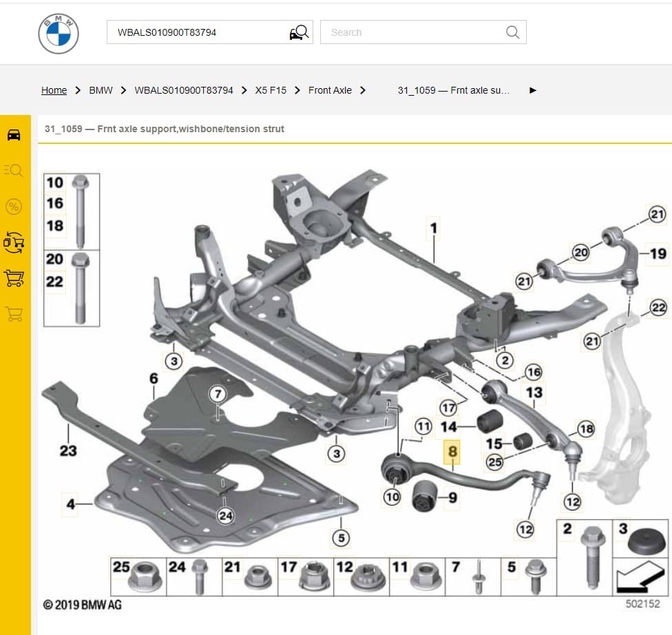Focus the VIN input field

pyautogui.click(x=200, y=32)
